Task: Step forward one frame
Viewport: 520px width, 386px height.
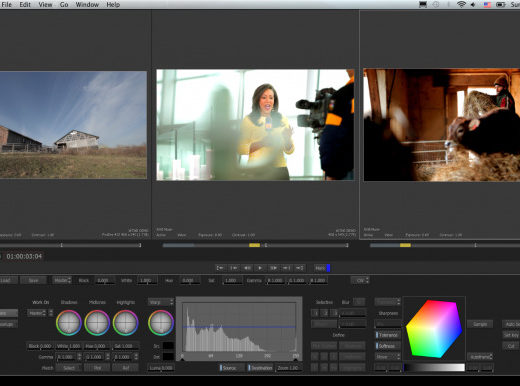Action: point(273,268)
